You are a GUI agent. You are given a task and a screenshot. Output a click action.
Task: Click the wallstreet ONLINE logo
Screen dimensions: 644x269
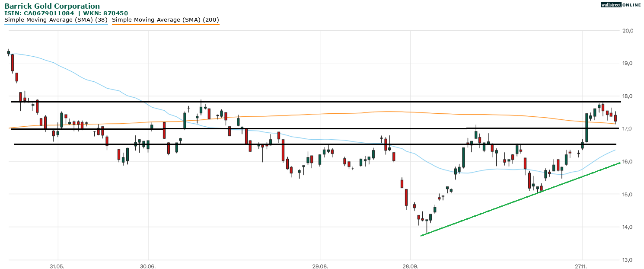click(x=621, y=5)
